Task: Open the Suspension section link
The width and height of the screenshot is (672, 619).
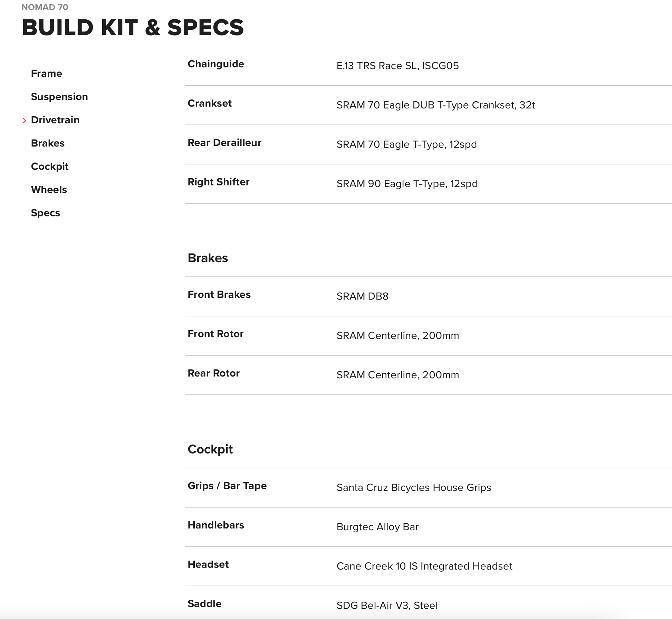Action: (x=59, y=97)
